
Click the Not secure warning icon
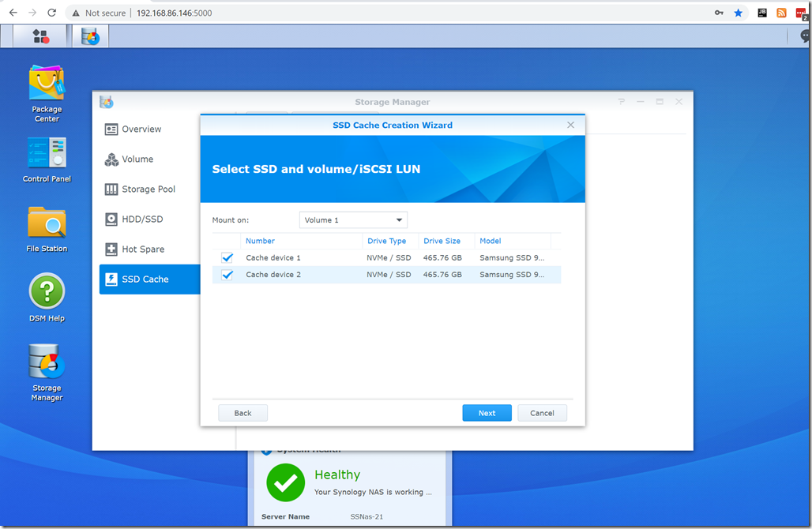point(76,13)
